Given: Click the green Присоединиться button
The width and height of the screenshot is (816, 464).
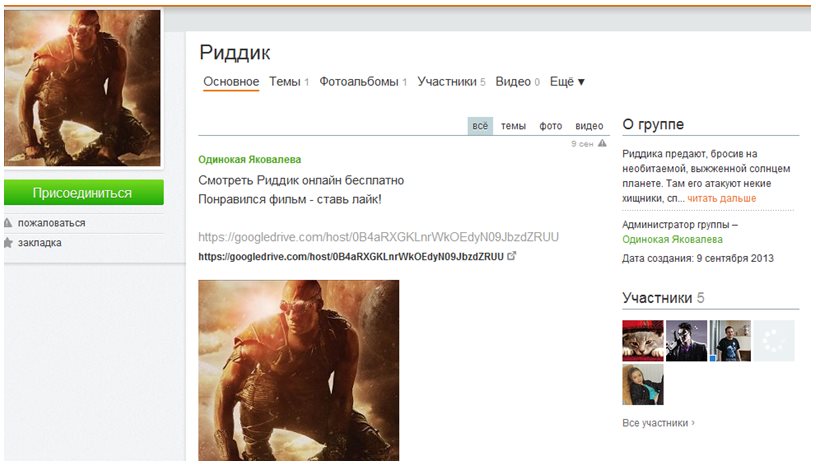Looking at the screenshot, I should pos(83,192).
